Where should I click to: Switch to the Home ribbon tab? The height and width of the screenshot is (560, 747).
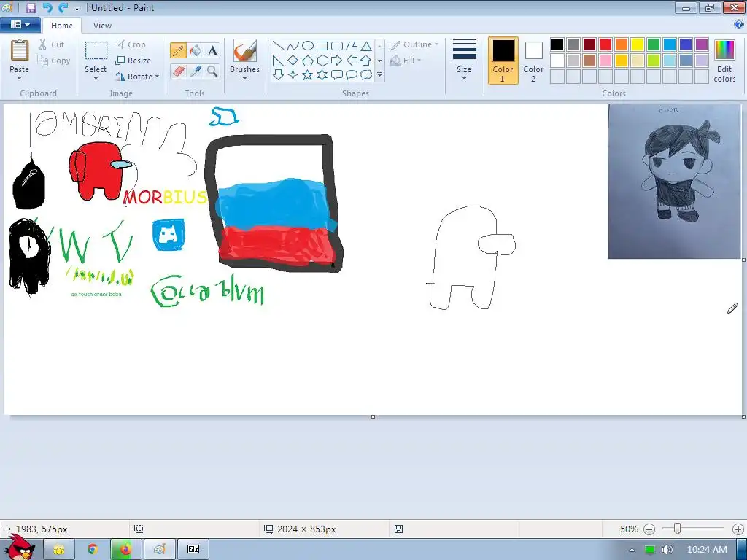[62, 26]
